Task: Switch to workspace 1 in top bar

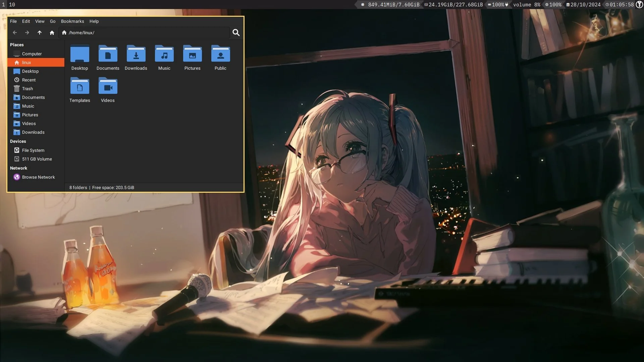Action: pyautogui.click(x=3, y=4)
